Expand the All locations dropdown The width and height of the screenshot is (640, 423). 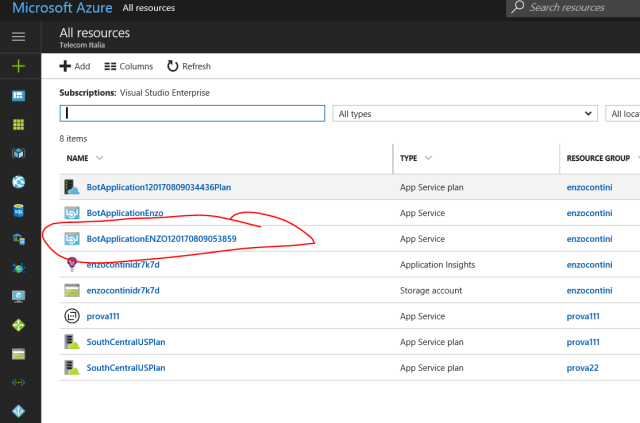(622, 114)
